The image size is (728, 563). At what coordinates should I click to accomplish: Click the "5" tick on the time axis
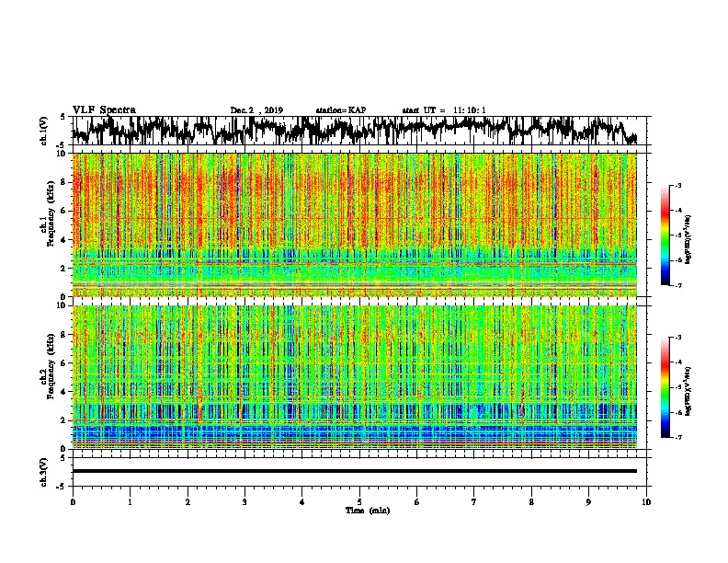[x=359, y=502]
